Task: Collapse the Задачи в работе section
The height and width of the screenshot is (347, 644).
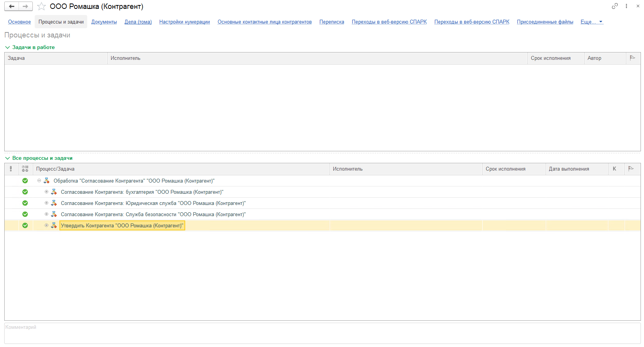Action: tap(7, 47)
